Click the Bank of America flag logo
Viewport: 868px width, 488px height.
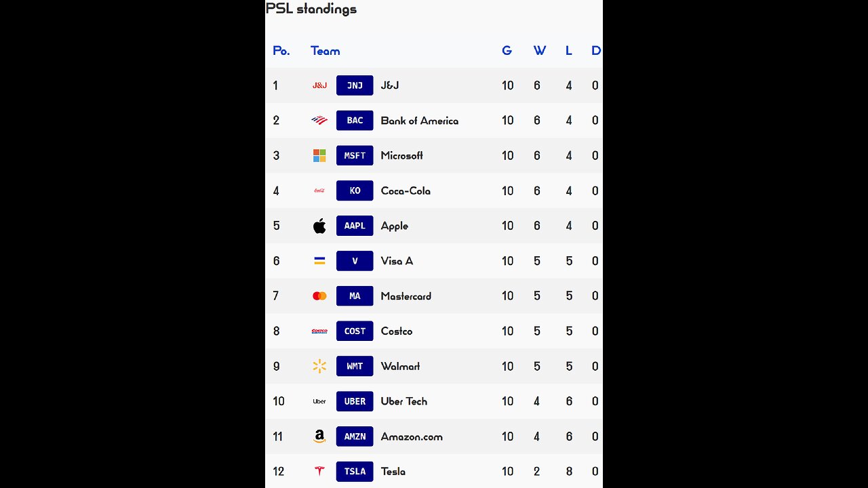point(319,121)
